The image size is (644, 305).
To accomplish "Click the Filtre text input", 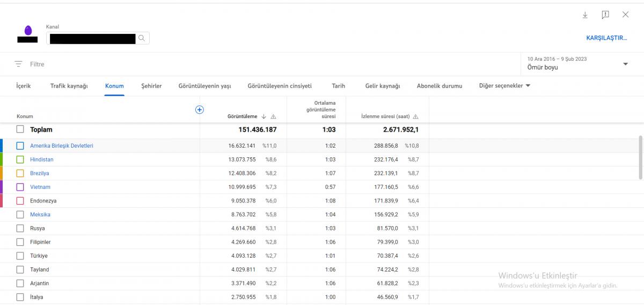I will pos(37,64).
